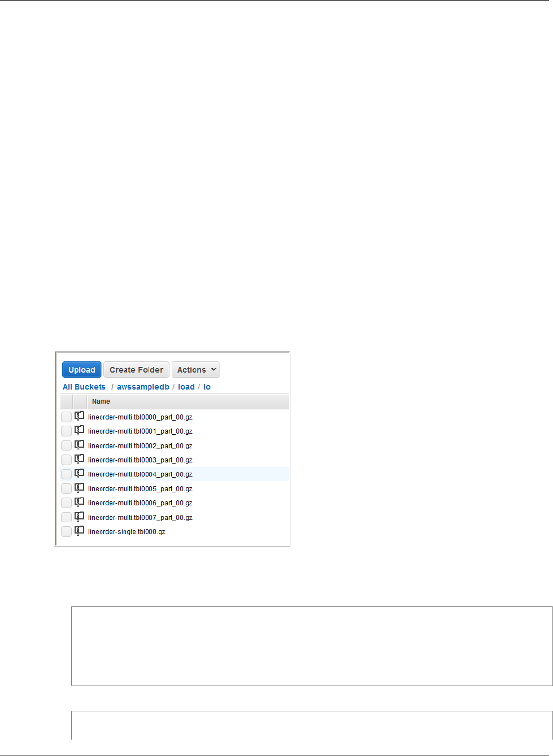Navigate to load folder breadcrumb
Image resolution: width=553 pixels, height=756 pixels.
[186, 387]
